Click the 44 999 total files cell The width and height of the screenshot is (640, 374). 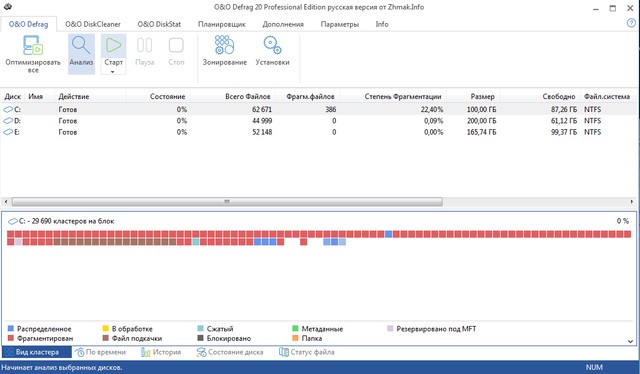(x=262, y=121)
